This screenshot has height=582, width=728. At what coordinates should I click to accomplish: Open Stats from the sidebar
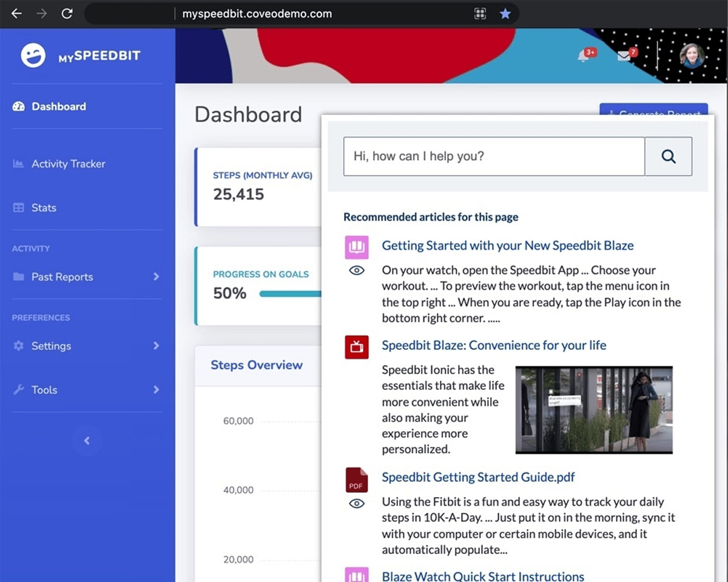pyautogui.click(x=44, y=208)
